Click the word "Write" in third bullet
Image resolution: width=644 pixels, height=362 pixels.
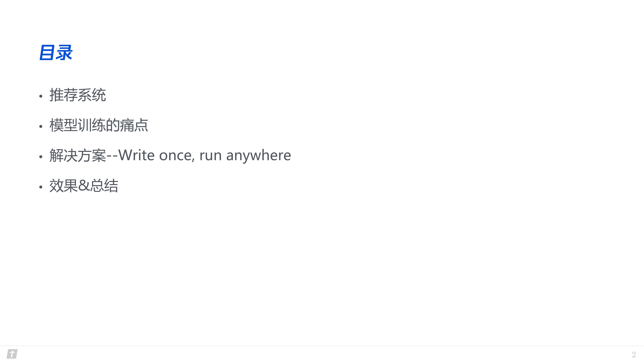136,155
